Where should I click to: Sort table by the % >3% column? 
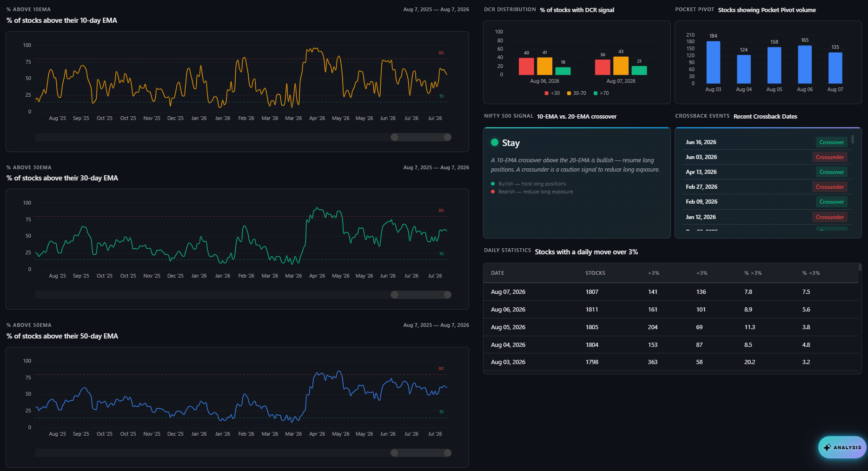[753, 273]
